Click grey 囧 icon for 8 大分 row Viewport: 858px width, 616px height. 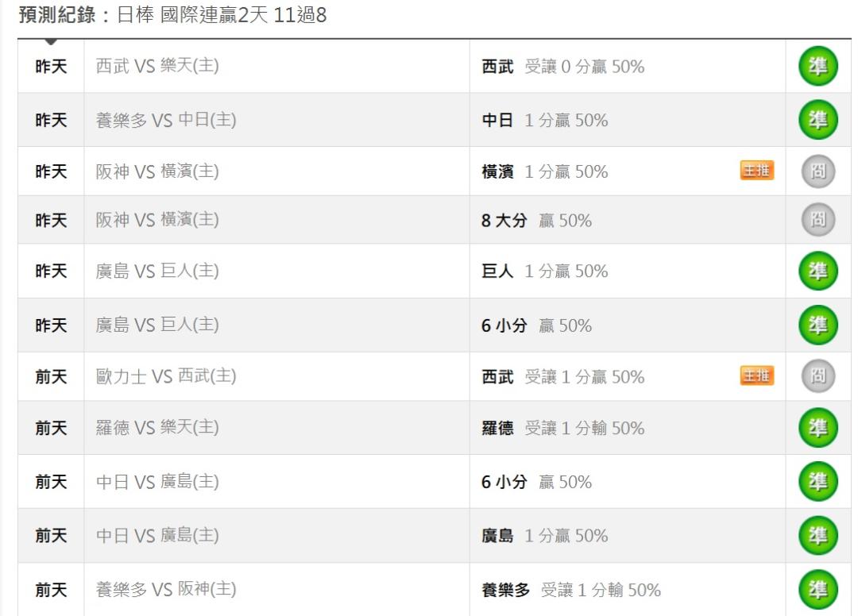click(818, 219)
